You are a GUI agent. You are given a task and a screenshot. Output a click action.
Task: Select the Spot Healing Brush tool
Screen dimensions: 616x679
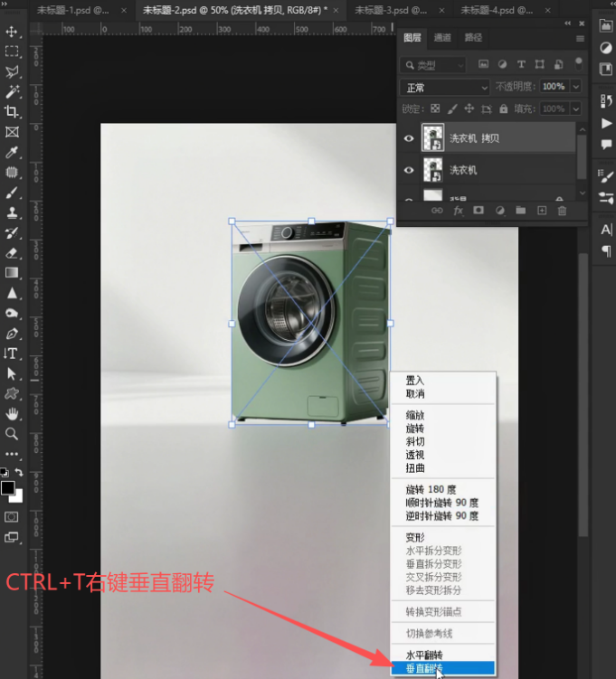(12, 173)
